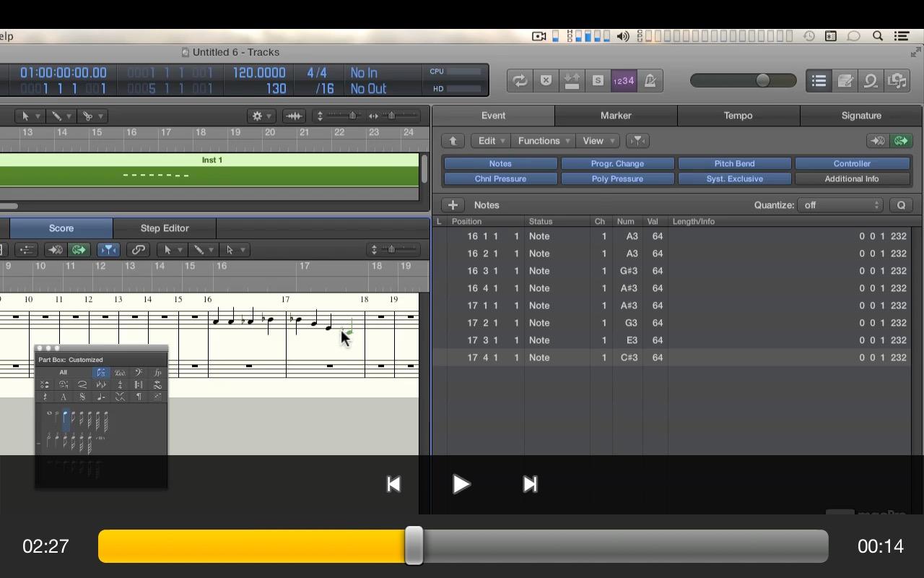Click the Replace mode button
This screenshot has height=578, width=924.
pyautogui.click(x=546, y=81)
